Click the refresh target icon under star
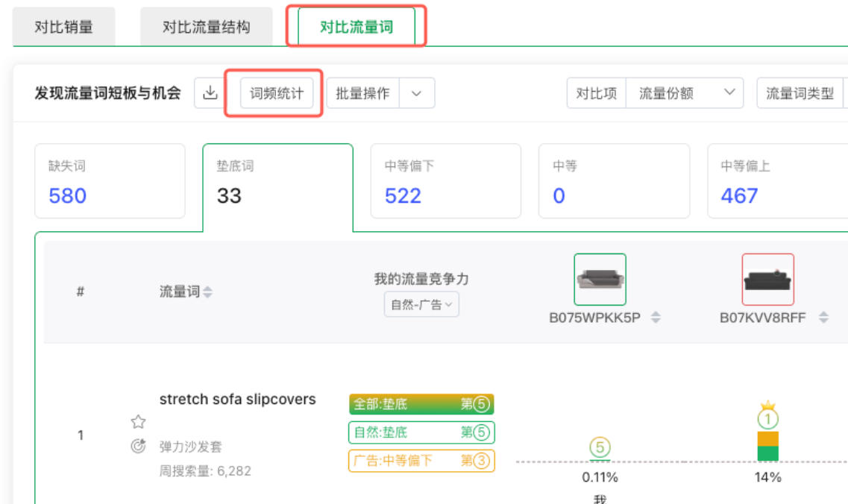Screen dimensions: 848x504 tap(139, 446)
